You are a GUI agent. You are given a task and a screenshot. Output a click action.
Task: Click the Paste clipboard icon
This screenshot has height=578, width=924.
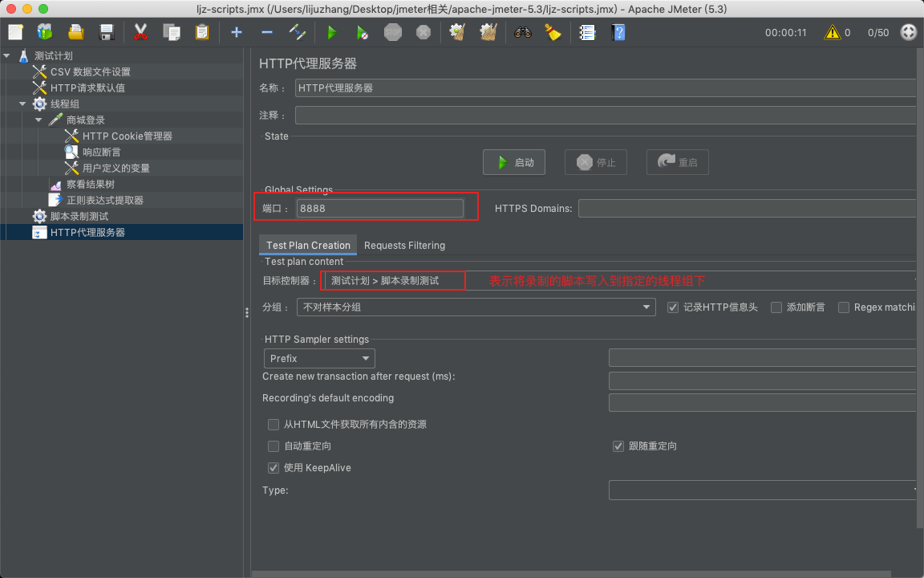202,32
